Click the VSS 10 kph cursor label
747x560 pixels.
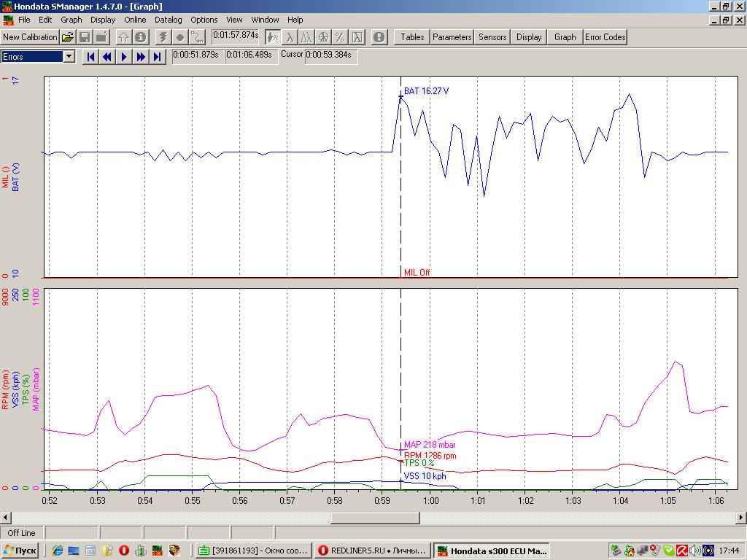click(x=425, y=475)
